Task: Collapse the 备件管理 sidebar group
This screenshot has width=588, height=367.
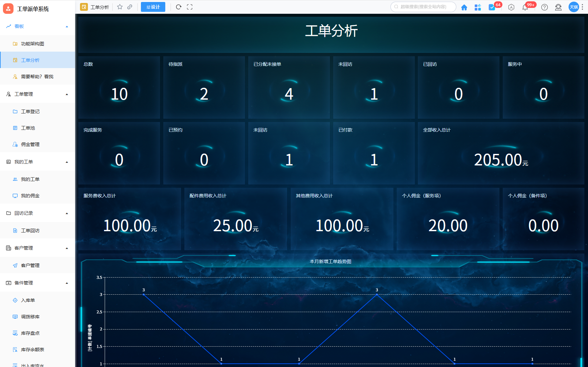Action: point(67,283)
